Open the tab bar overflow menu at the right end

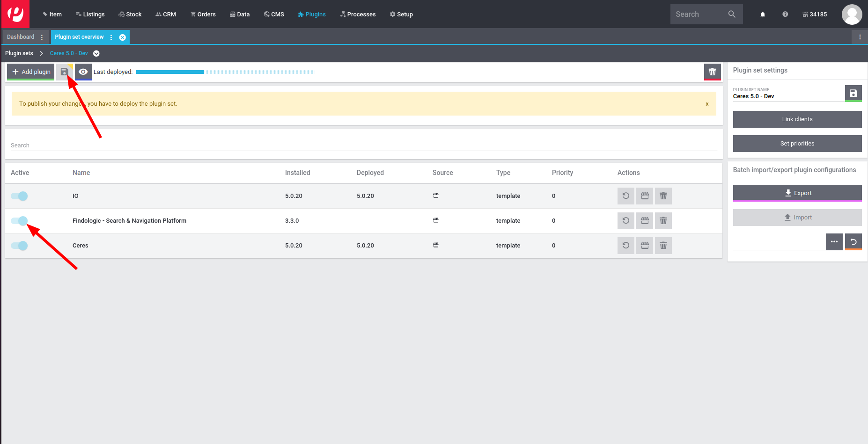click(x=860, y=37)
